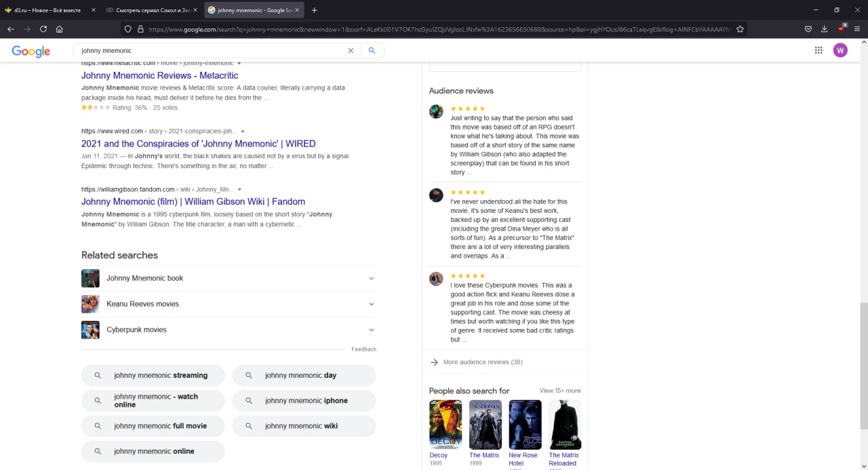This screenshot has height=470, width=868.
Task: Click Cyberpunk movies thumbnail
Action: (90, 330)
